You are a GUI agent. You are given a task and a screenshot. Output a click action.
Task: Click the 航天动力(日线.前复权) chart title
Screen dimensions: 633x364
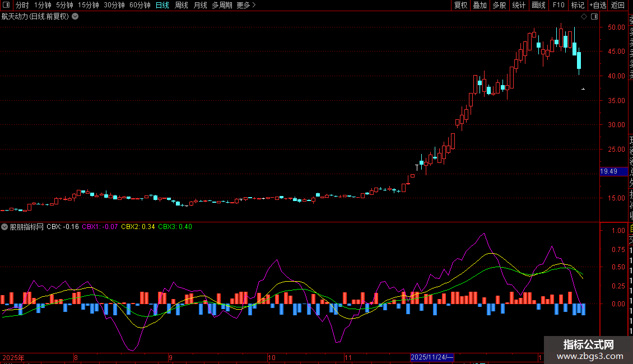coord(35,17)
